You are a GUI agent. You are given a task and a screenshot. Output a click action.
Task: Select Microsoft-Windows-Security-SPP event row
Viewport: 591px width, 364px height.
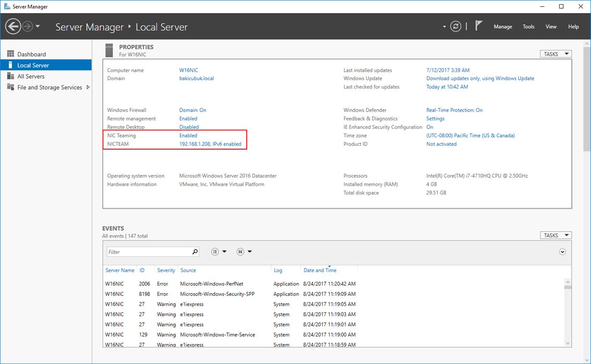(333, 294)
